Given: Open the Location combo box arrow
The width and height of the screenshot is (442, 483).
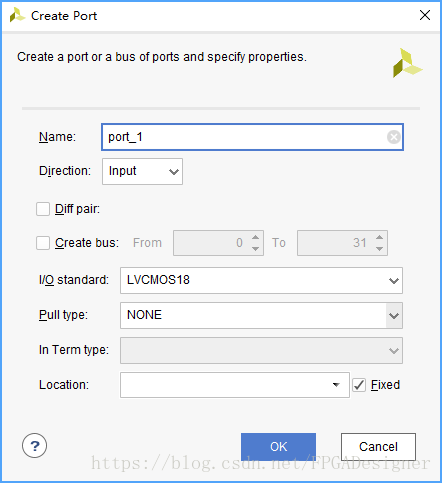Looking at the screenshot, I should pos(336,385).
